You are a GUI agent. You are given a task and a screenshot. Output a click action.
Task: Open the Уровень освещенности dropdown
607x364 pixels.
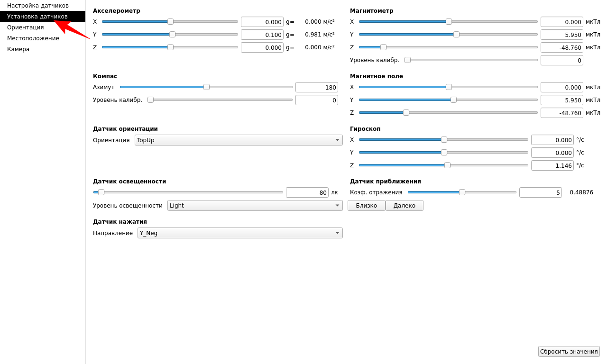(x=255, y=206)
